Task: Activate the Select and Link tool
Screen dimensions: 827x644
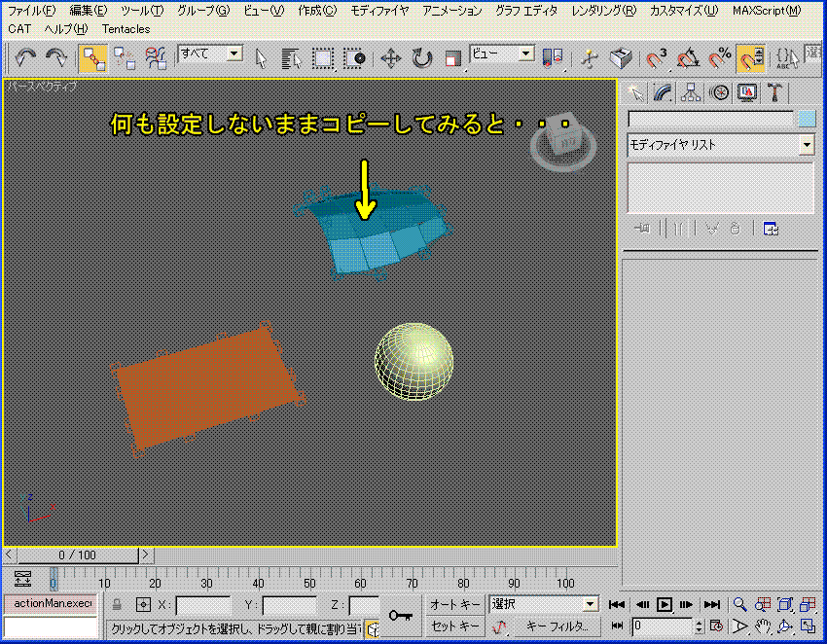Action: (92, 58)
